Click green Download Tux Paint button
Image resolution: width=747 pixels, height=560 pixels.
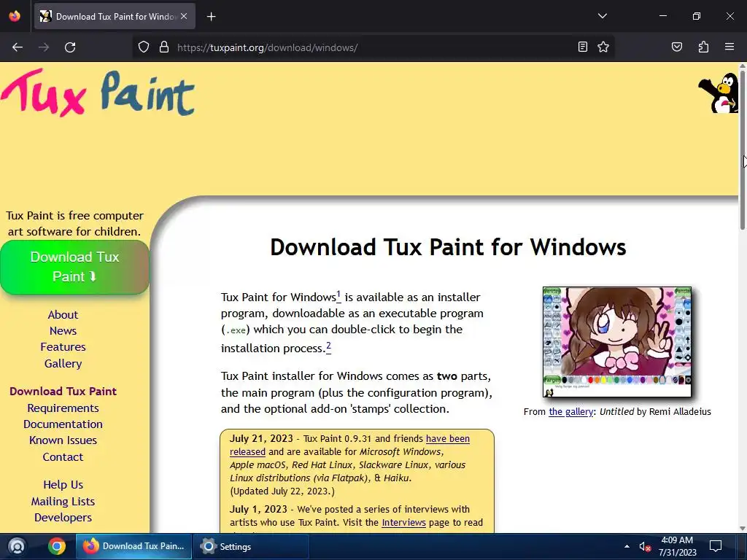pos(75,267)
